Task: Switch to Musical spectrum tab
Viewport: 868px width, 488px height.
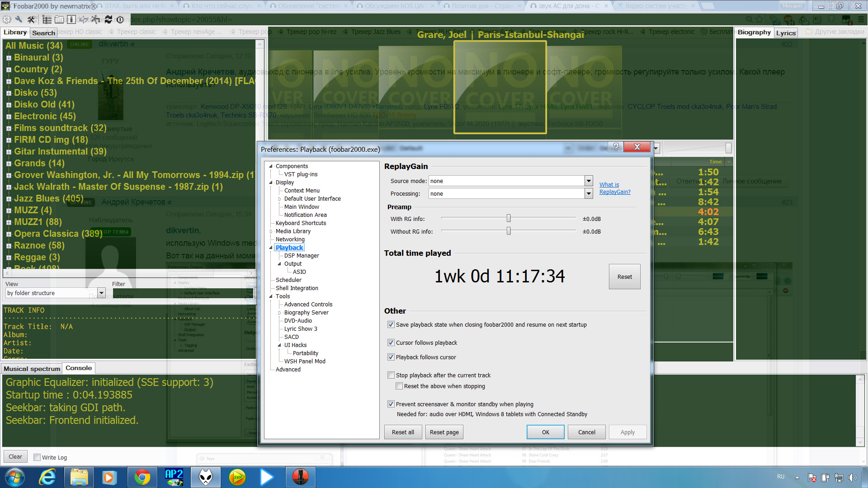Action: [32, 369]
